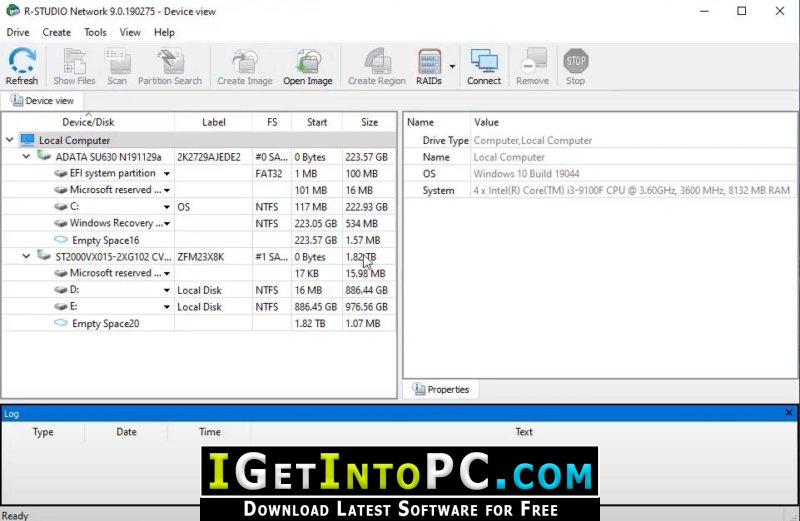Image resolution: width=800 pixels, height=521 pixels.
Task: Open the Open Image tool
Action: [308, 66]
